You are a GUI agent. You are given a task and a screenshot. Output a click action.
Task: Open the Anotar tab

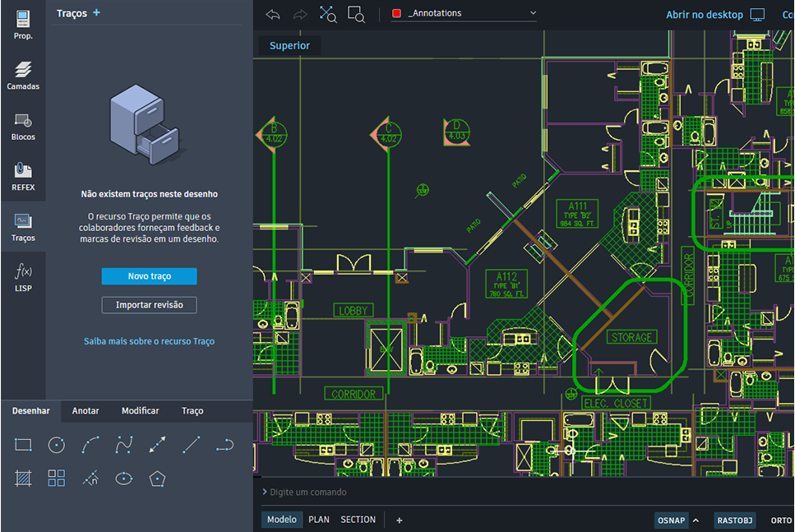[x=85, y=410]
